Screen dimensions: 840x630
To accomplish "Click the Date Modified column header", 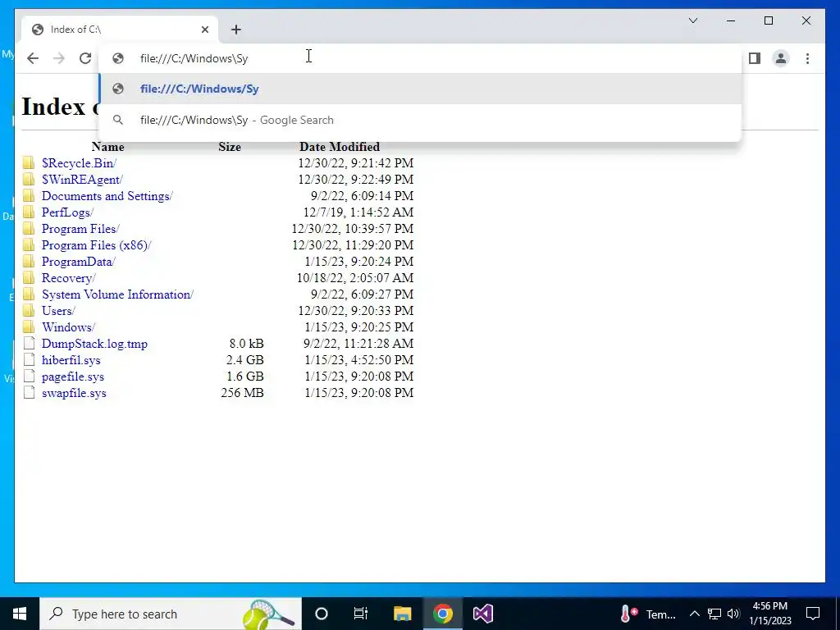I will click(340, 147).
